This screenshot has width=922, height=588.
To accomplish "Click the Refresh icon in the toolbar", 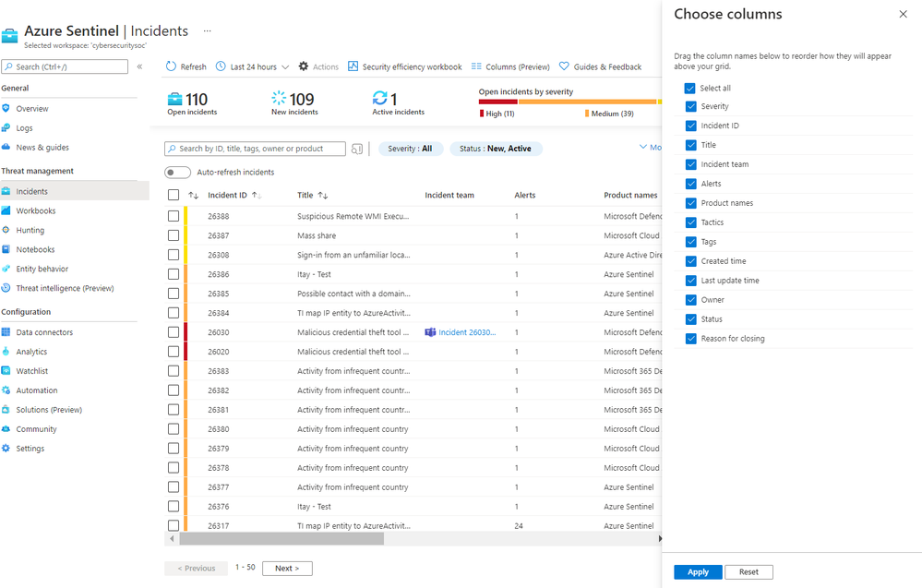I will [x=171, y=66].
